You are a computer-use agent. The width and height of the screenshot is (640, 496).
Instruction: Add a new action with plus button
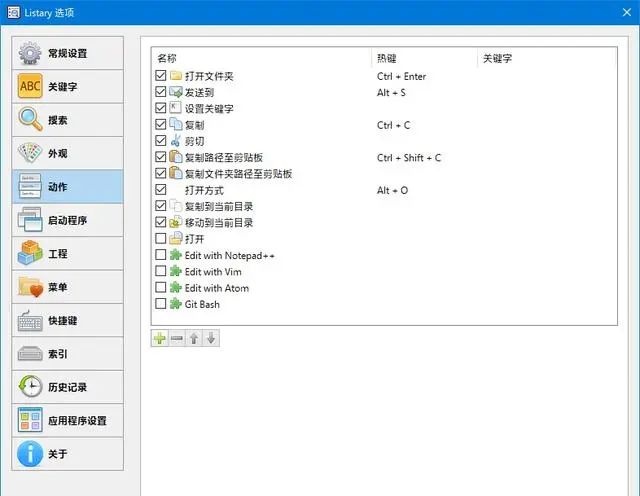click(160, 338)
